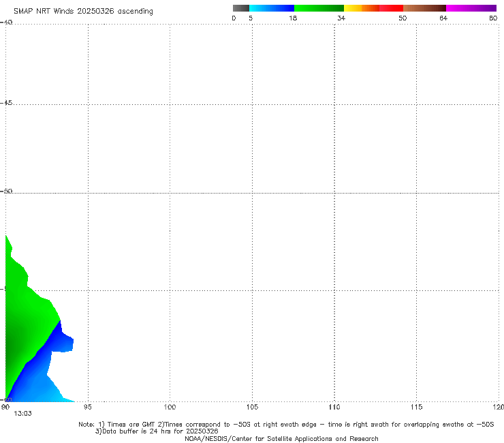Click longitude axis label '110'

334,408
